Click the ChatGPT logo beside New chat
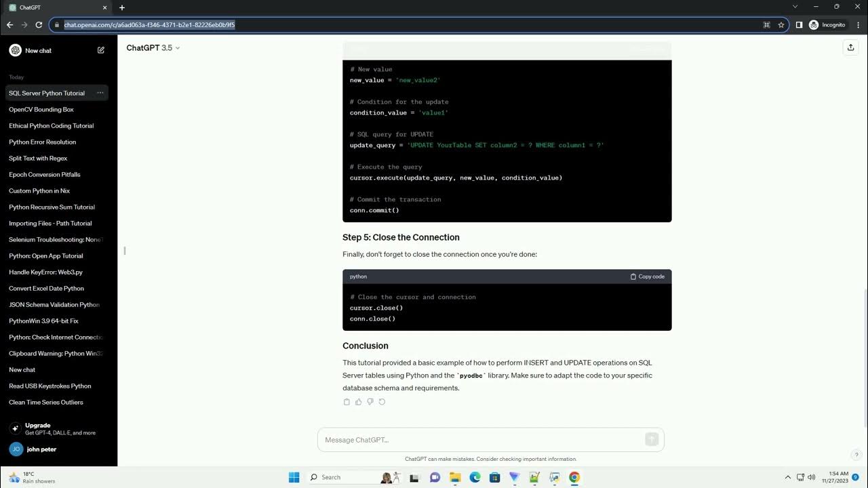 pos(15,50)
